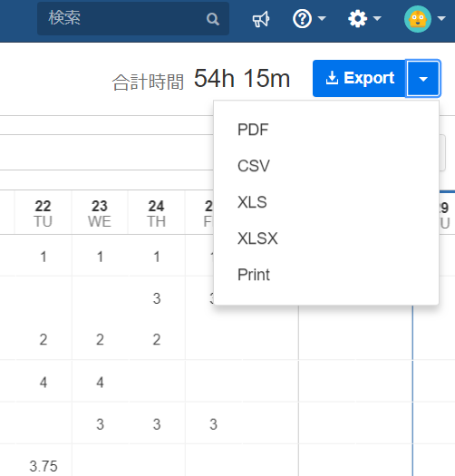Open the help question mark icon
Viewport: 455px width, 476px height.
[302, 19]
